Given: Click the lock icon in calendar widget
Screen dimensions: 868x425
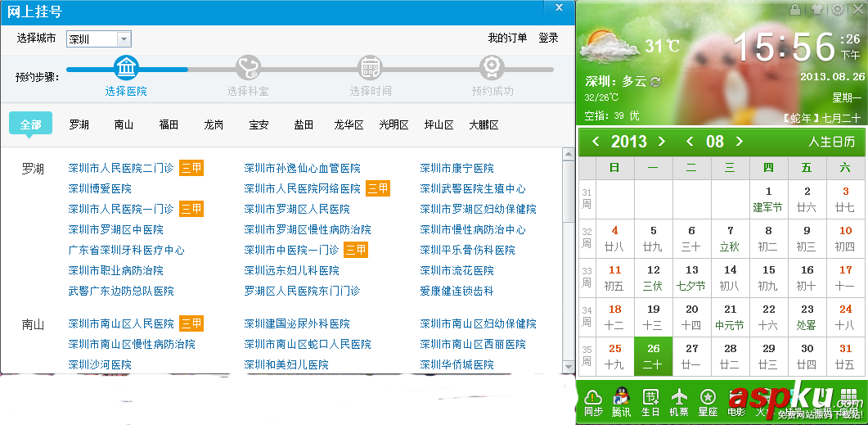Looking at the screenshot, I should tap(795, 10).
